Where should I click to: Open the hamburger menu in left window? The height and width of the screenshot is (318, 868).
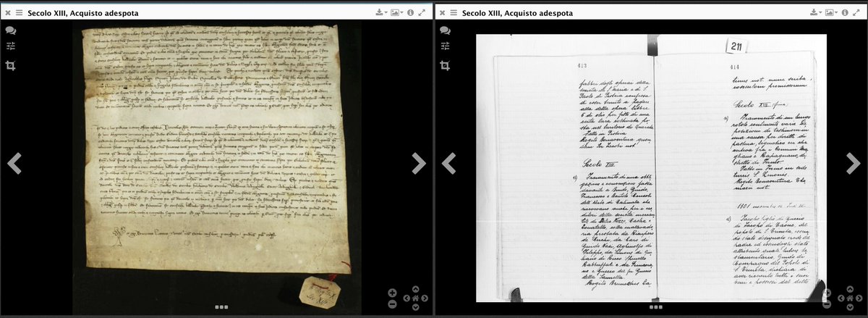click(20, 13)
